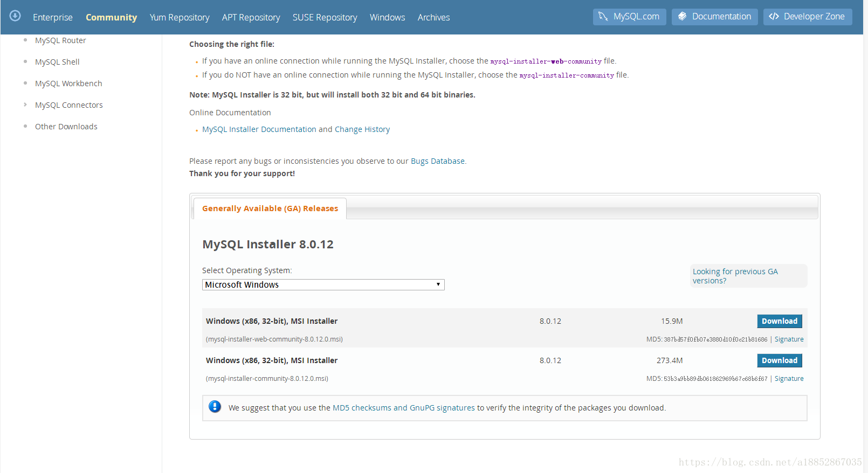Image resolution: width=868 pixels, height=473 pixels.
Task: Click the 15.9M file size value
Action: pyautogui.click(x=672, y=321)
